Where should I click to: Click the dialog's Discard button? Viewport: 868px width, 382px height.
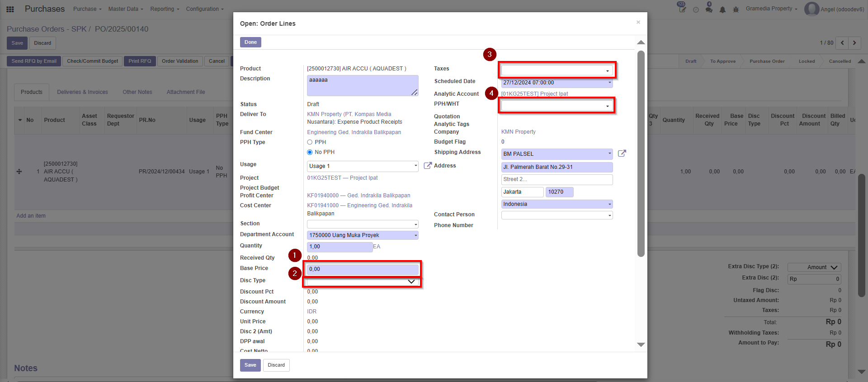tap(276, 365)
